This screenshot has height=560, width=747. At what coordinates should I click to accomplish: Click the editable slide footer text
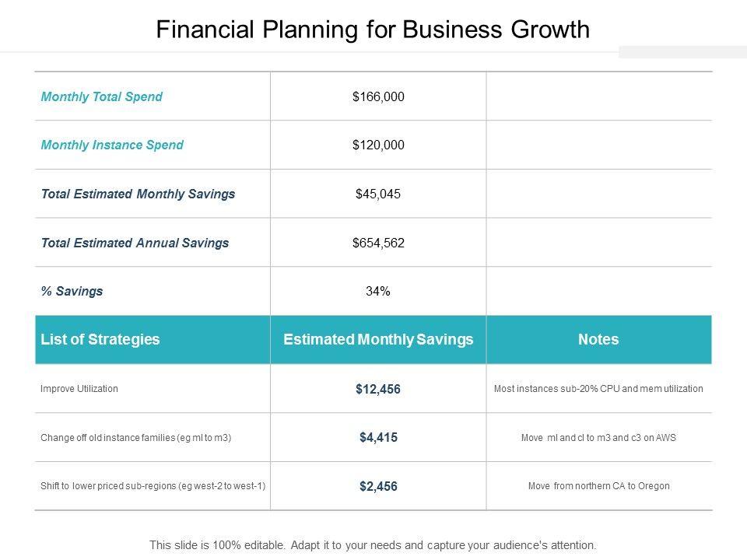[373, 545]
